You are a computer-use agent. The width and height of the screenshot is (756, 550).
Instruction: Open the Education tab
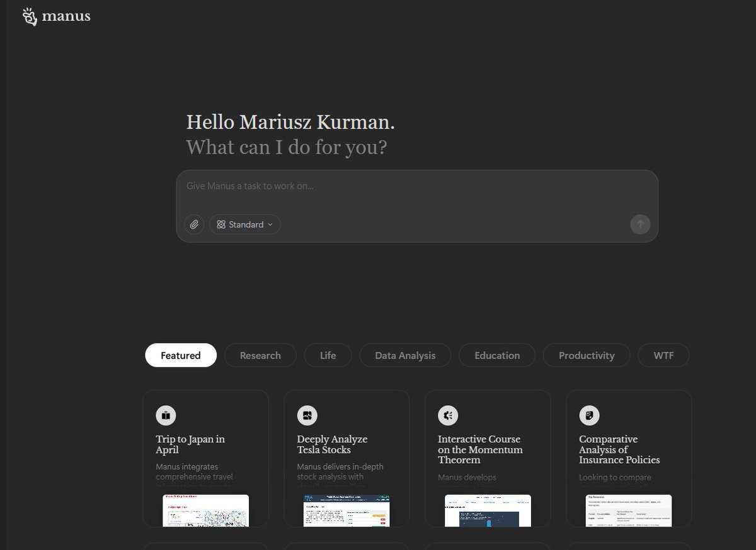[497, 355]
